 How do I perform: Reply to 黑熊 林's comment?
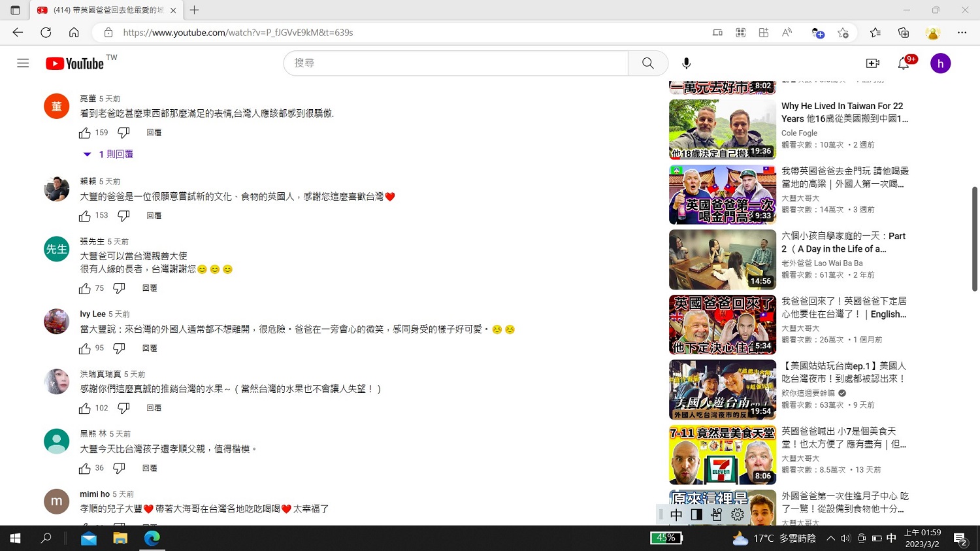click(x=150, y=468)
